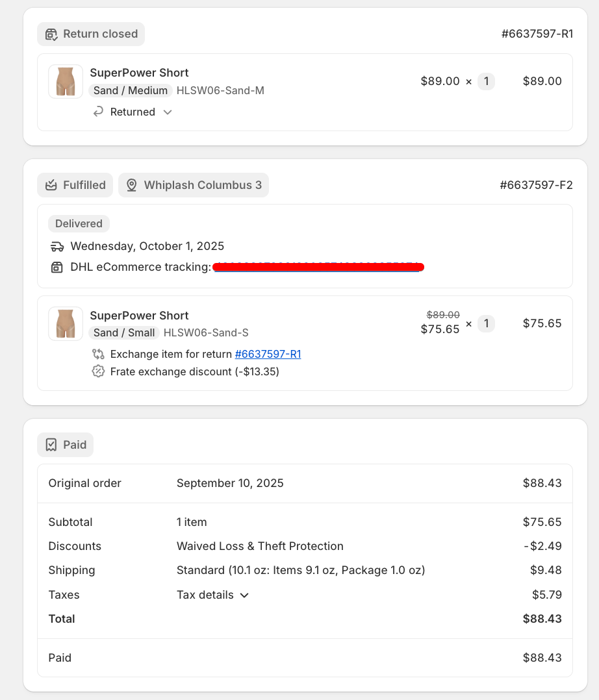Screen dimensions: 599x700
Task: Click the delivery truck icon
Action: tap(57, 246)
